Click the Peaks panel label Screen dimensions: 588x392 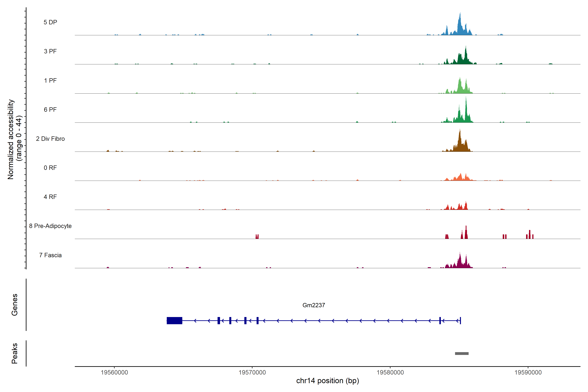pos(15,353)
